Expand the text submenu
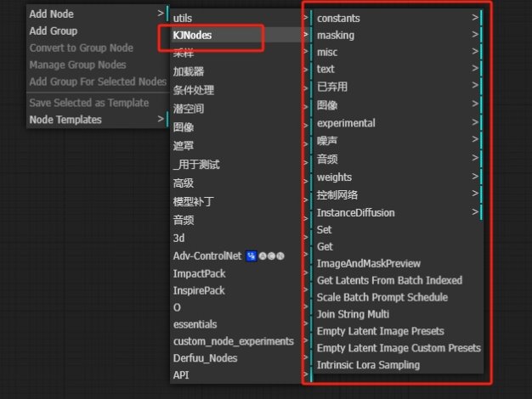 tap(399, 69)
